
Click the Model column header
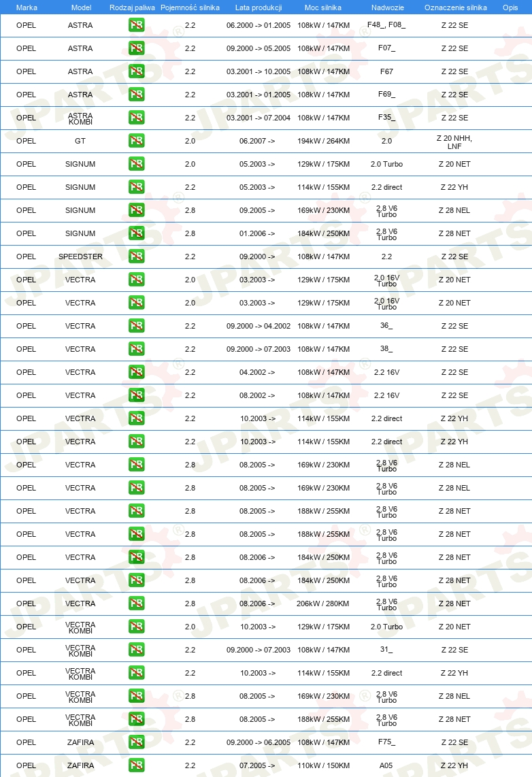(x=81, y=7)
